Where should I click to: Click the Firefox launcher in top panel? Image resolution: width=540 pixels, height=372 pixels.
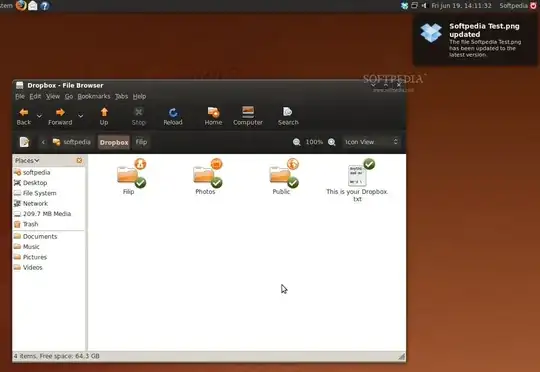[21, 6]
